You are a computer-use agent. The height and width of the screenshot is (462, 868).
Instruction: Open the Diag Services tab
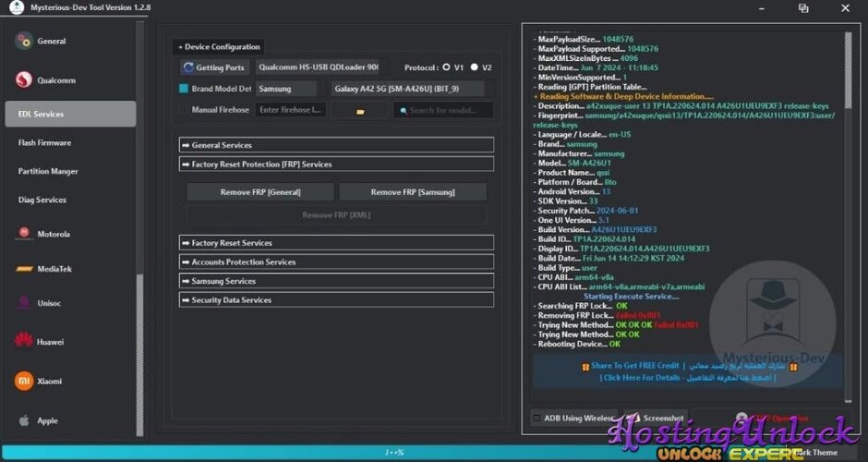(x=42, y=200)
